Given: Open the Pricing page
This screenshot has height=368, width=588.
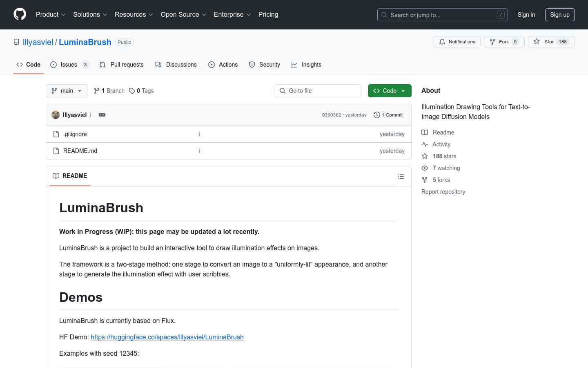Looking at the screenshot, I should coord(268,15).
